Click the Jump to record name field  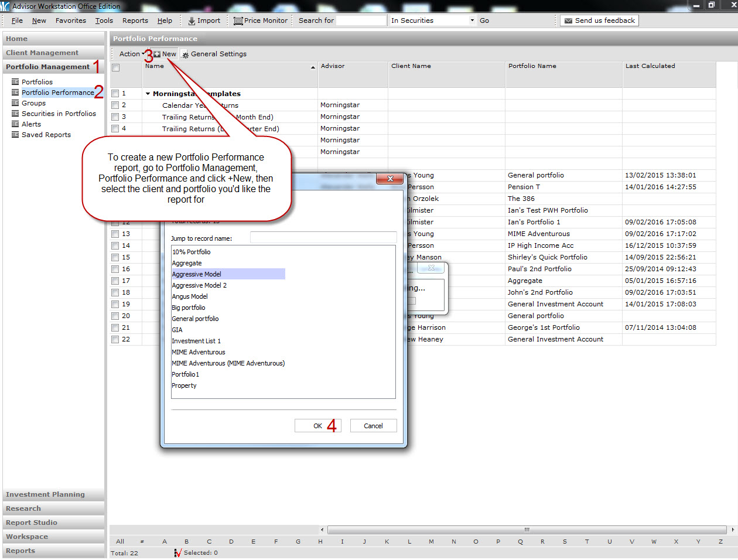click(x=323, y=238)
